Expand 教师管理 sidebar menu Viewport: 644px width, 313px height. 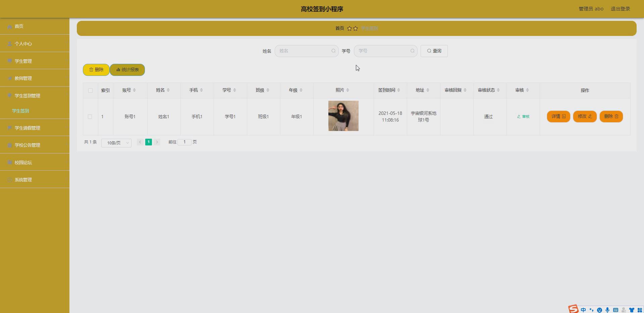[x=35, y=78]
